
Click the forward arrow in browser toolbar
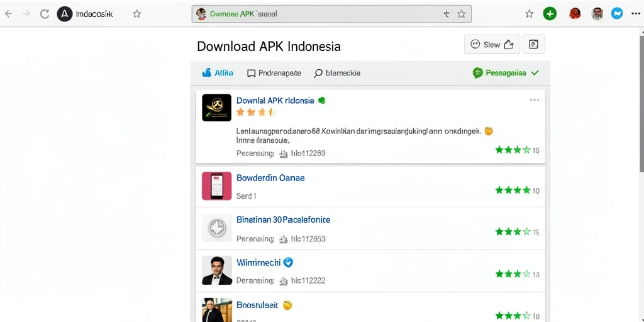[x=26, y=14]
